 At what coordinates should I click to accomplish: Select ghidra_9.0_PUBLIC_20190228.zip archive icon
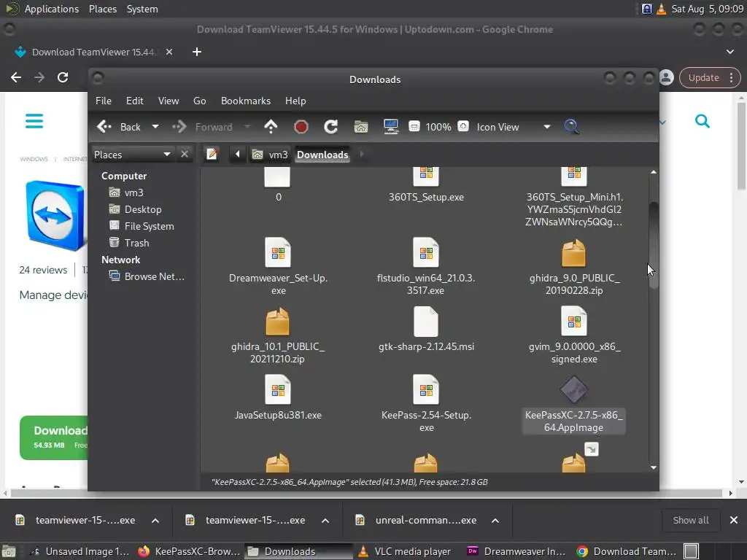pyautogui.click(x=573, y=253)
